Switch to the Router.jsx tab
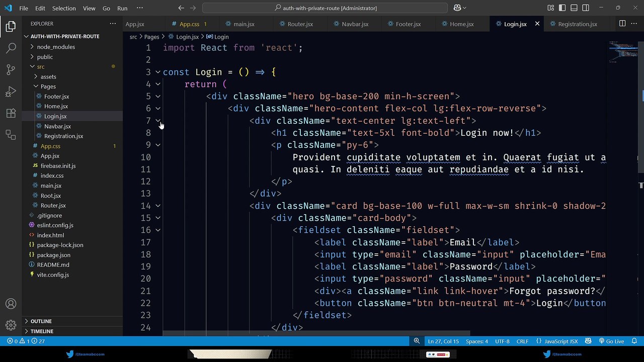The width and height of the screenshot is (644, 362). pyautogui.click(x=300, y=24)
